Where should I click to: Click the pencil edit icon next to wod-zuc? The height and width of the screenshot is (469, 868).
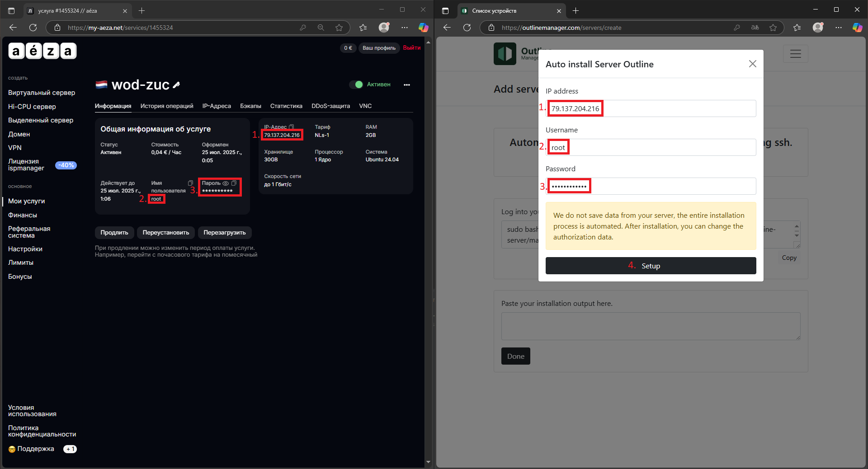pos(176,85)
